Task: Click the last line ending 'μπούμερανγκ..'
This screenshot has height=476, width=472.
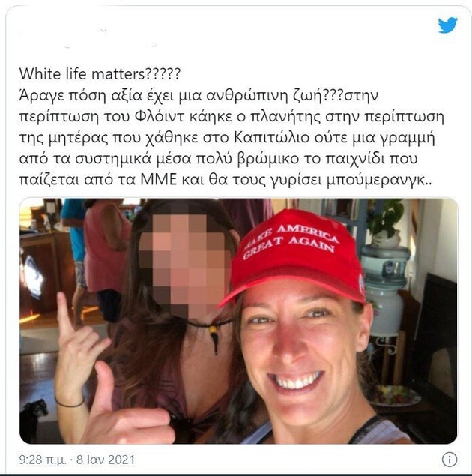Action: coord(225,180)
